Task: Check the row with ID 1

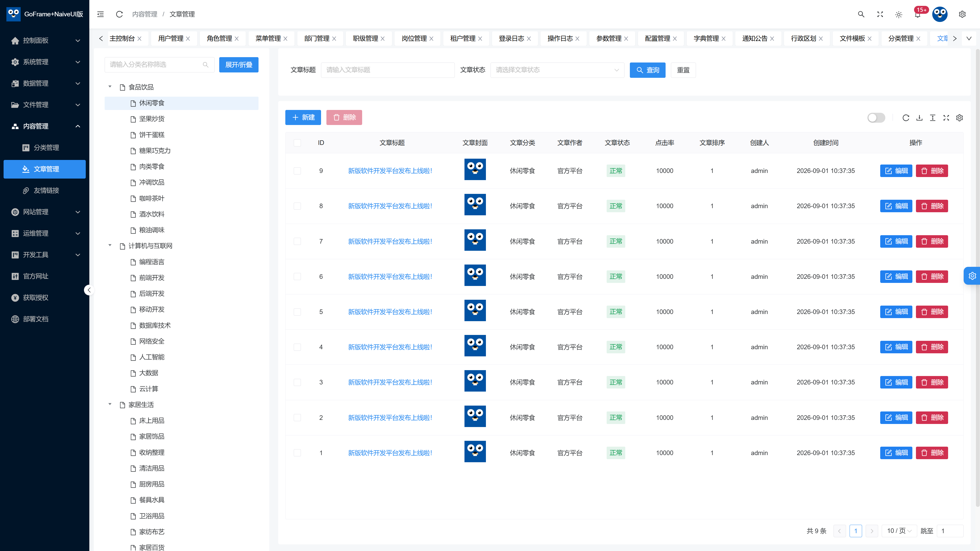Action: 297,453
